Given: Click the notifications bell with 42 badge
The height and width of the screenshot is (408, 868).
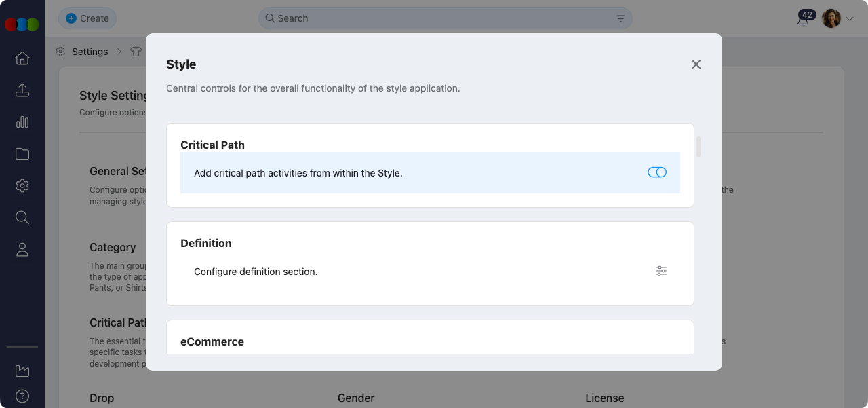Looking at the screenshot, I should click(804, 20).
